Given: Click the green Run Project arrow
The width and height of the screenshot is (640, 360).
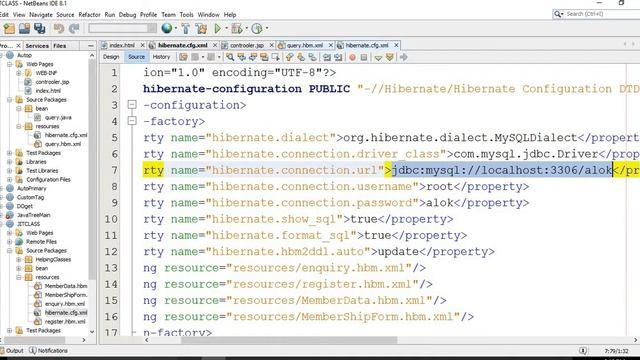Looking at the screenshot, I should click(x=218, y=29).
